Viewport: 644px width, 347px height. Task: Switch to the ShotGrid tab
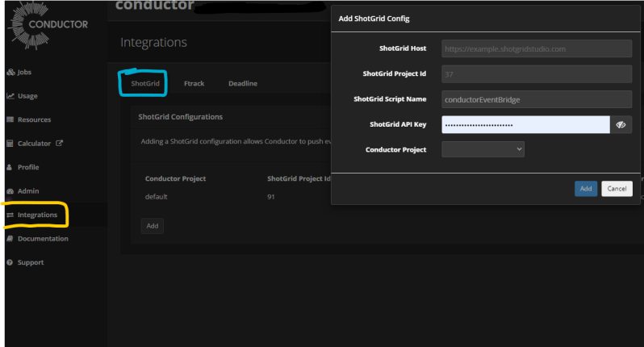145,83
